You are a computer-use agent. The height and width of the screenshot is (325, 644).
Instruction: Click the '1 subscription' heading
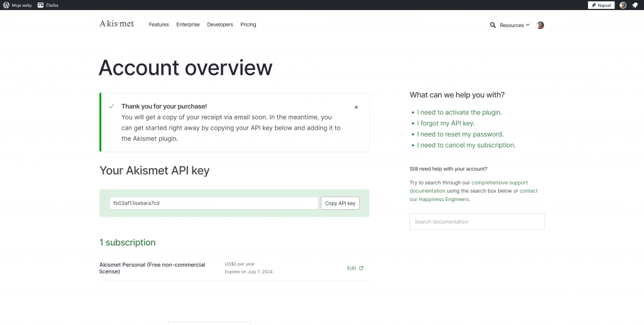pyautogui.click(x=127, y=242)
